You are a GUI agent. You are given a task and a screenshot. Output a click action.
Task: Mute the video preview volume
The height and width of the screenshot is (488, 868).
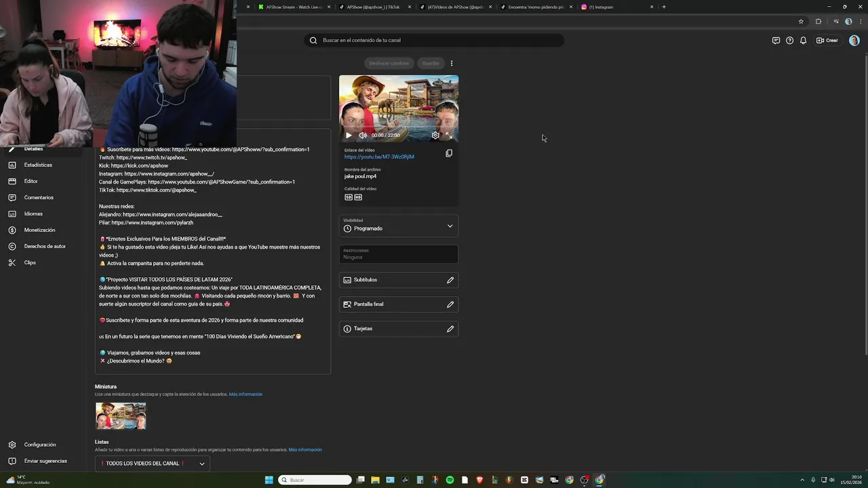click(x=362, y=135)
